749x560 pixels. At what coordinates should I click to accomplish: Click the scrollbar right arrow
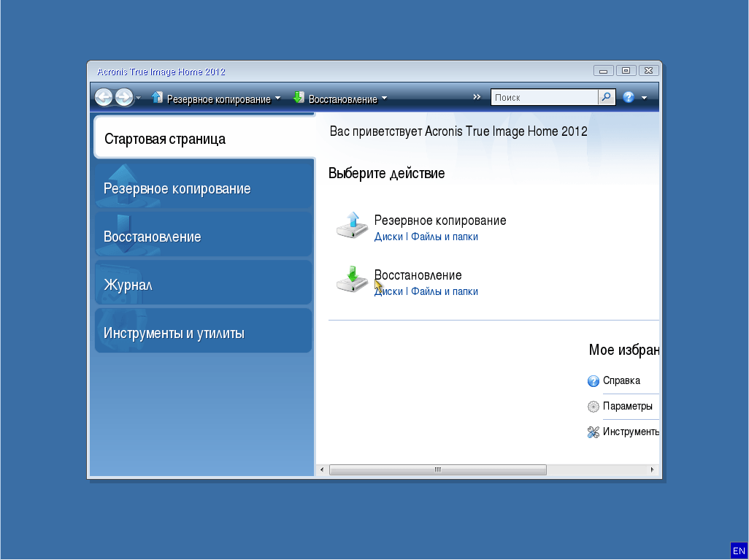click(x=652, y=469)
